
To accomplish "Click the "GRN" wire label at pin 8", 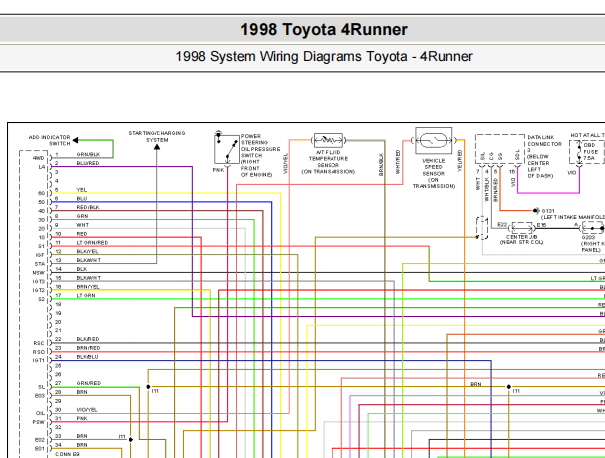I will click(82, 216).
